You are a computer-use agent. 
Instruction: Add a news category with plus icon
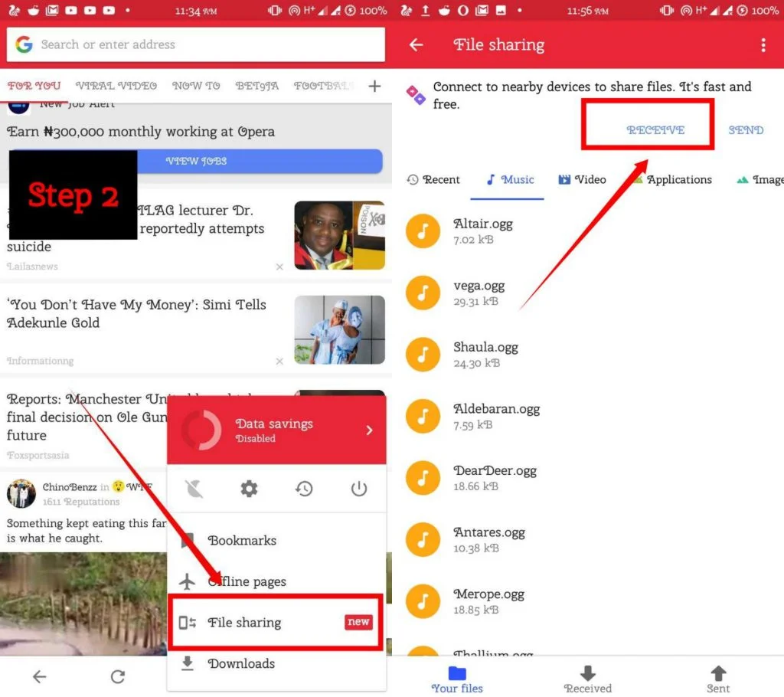374,86
